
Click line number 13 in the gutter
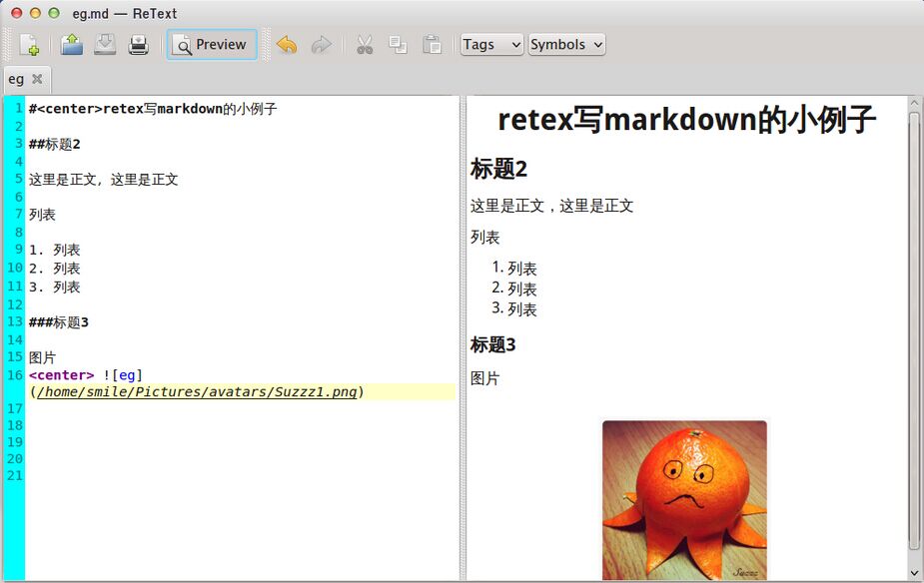(x=15, y=322)
